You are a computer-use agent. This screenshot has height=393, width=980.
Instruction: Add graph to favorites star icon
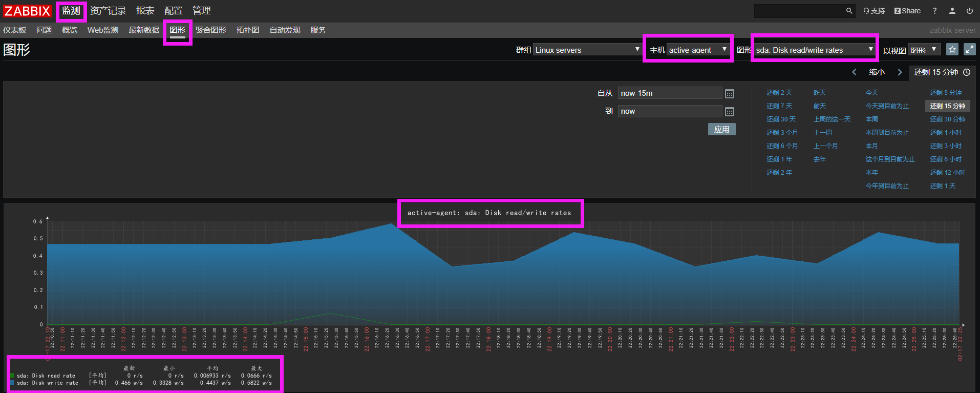(952, 49)
